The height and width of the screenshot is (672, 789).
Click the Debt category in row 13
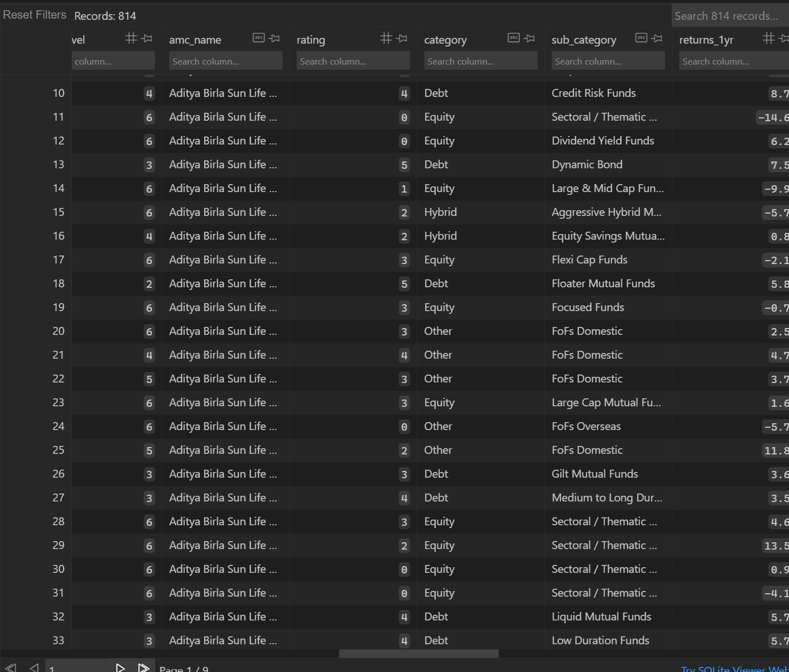click(436, 164)
